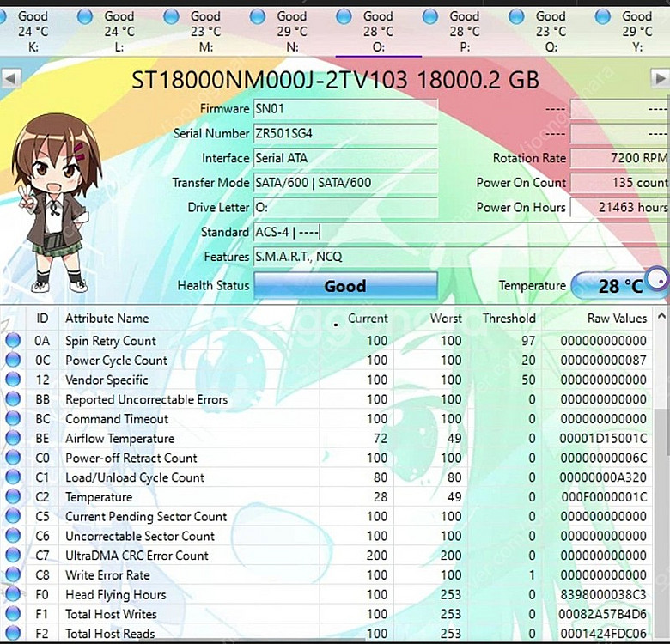This screenshot has height=644, width=670.
Task: Click the Firmware field SN01
Action: 345,109
